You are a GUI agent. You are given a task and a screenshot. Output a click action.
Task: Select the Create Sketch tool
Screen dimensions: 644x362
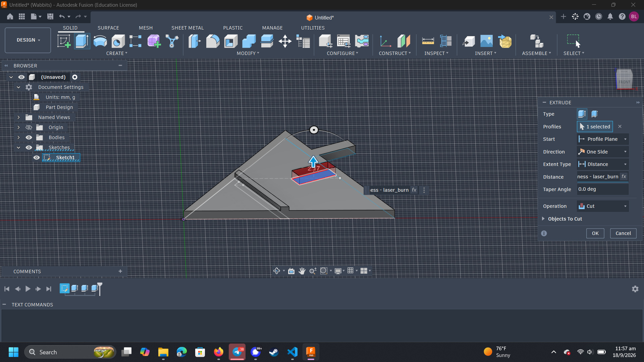[x=64, y=41]
